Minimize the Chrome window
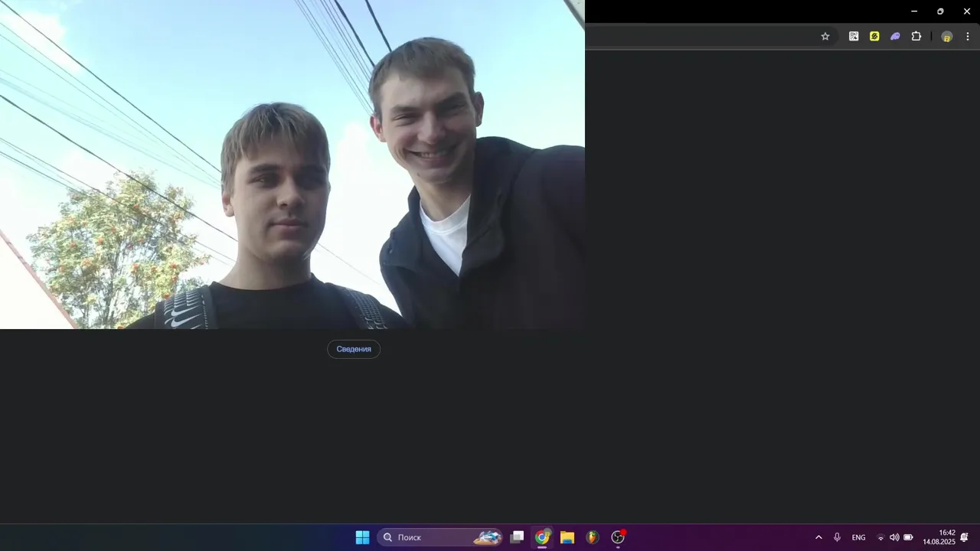Screen dimensions: 980x551 pos(914,11)
